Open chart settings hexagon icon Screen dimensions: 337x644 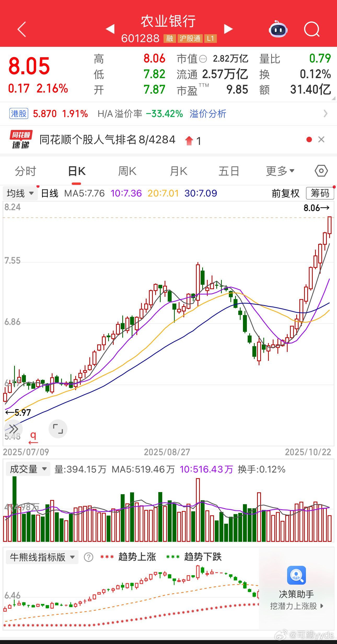click(321, 171)
